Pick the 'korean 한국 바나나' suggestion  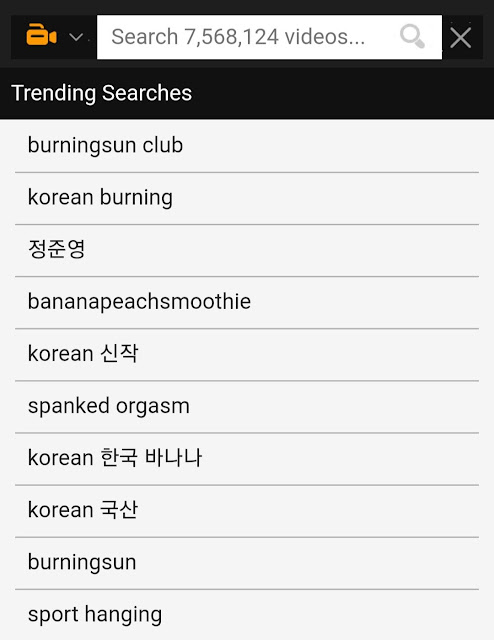tap(247, 458)
